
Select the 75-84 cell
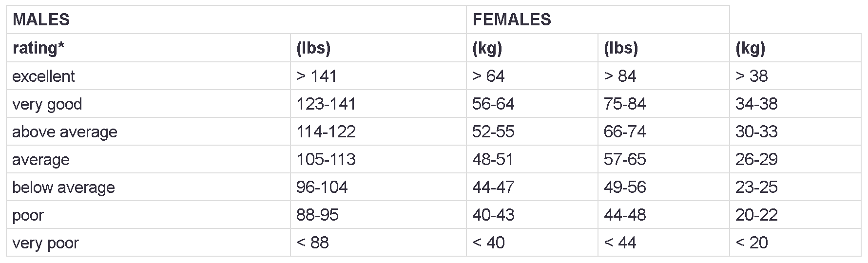coord(664,104)
